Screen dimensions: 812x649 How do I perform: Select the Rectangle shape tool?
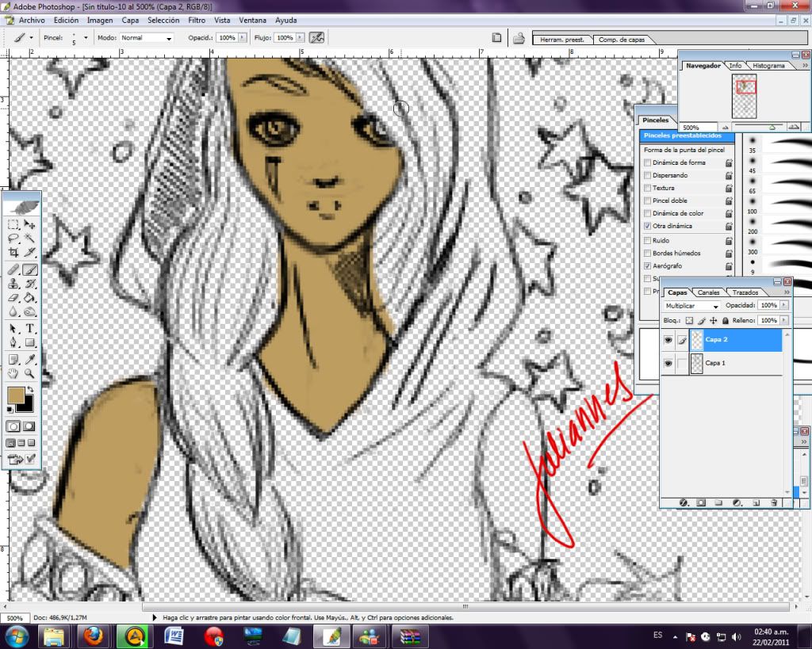30,342
